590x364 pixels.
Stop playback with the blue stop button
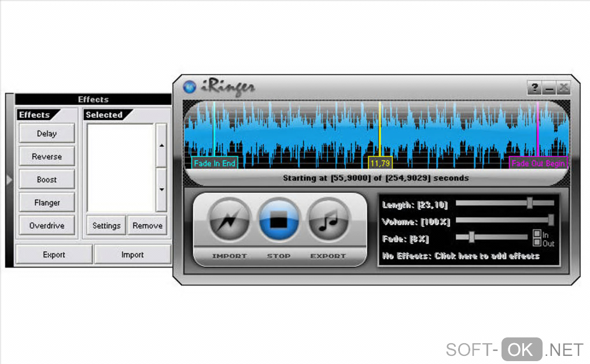click(x=278, y=220)
